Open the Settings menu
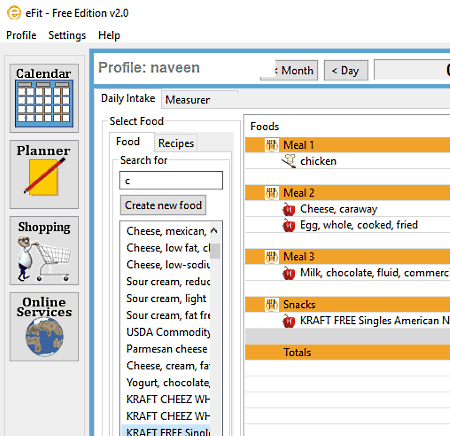This screenshot has width=450, height=436. point(67,35)
